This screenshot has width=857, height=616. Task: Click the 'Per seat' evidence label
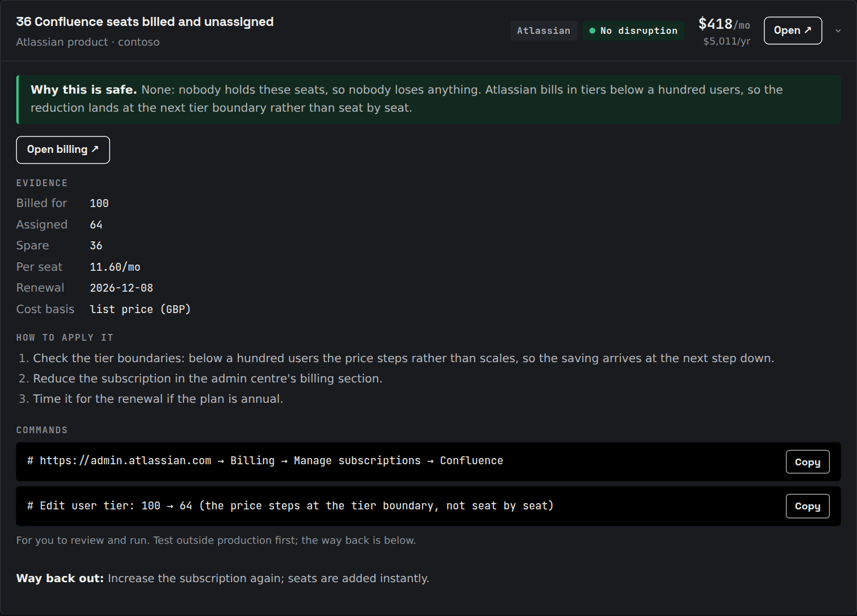(x=40, y=267)
